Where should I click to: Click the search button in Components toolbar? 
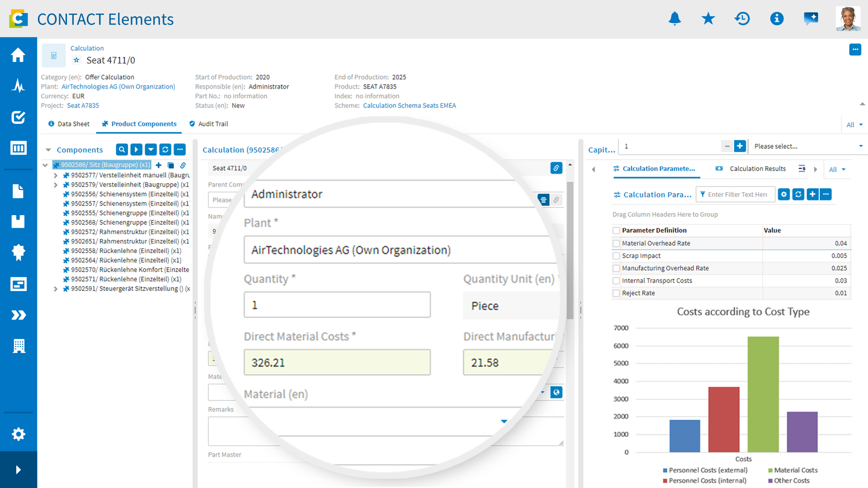click(122, 150)
